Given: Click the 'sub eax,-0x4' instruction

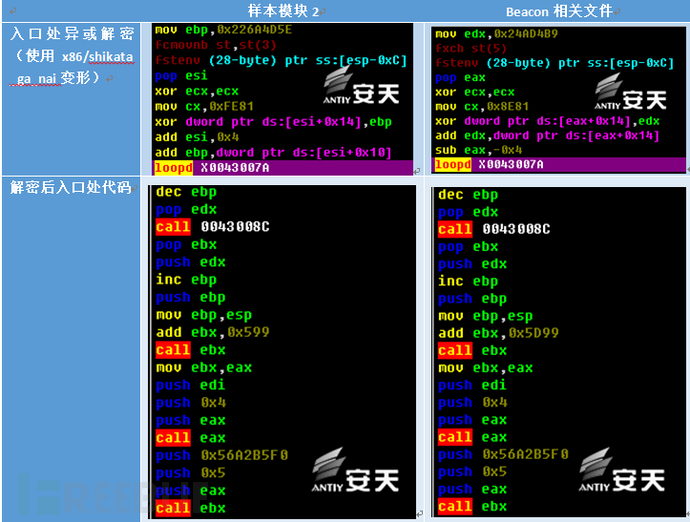Looking at the screenshot, I should (x=478, y=150).
